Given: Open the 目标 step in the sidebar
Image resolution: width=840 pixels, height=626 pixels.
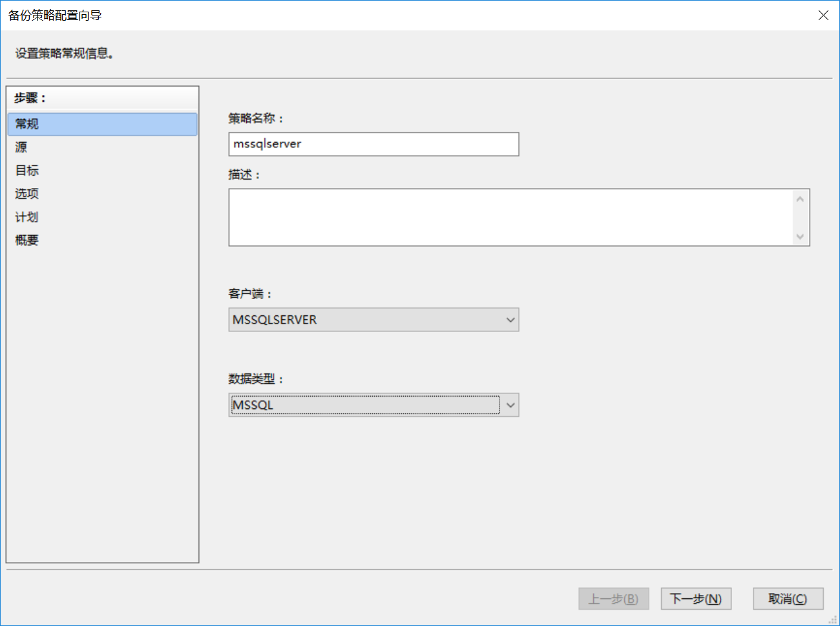Looking at the screenshot, I should (x=27, y=171).
